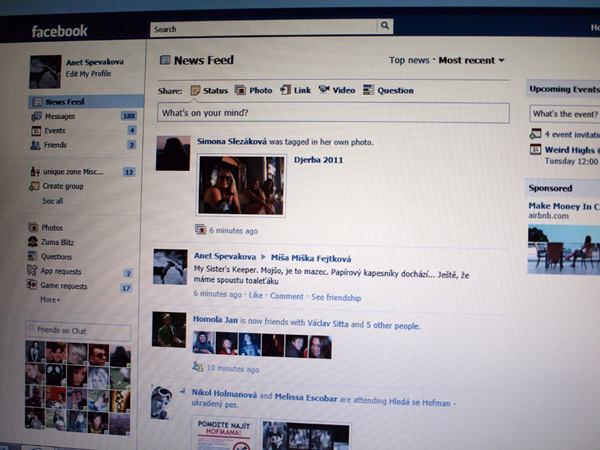Click the Questions icon in sidebar
Image resolution: width=600 pixels, height=450 pixels.
(x=33, y=256)
